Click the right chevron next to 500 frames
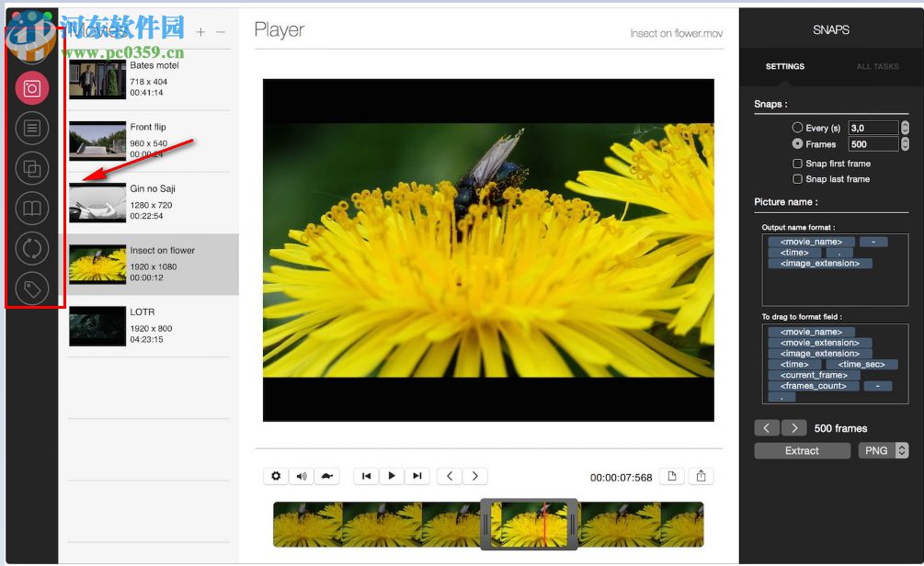This screenshot has width=924, height=566. coord(794,427)
